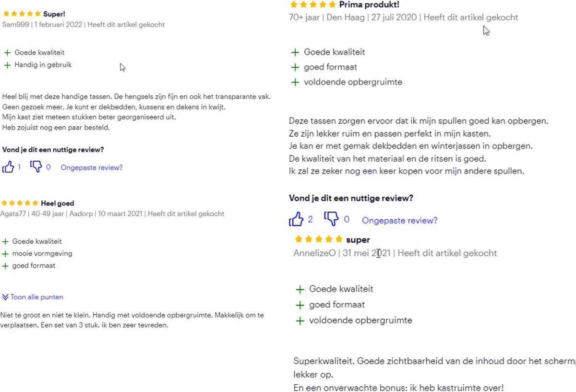Click green plus next to 'Handig in gebruik'
Viewport: 576px width, 392px height.
tap(7, 65)
